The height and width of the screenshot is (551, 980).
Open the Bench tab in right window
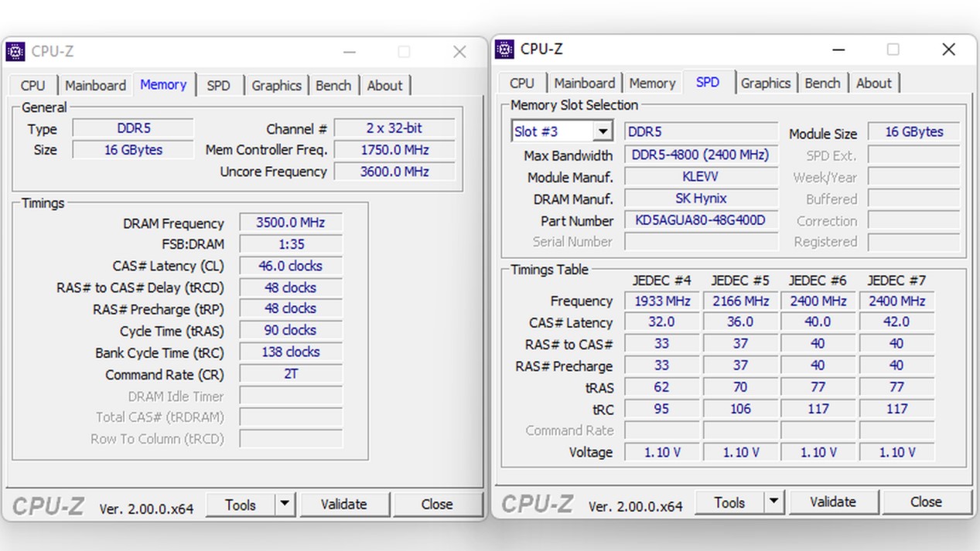[x=822, y=83]
